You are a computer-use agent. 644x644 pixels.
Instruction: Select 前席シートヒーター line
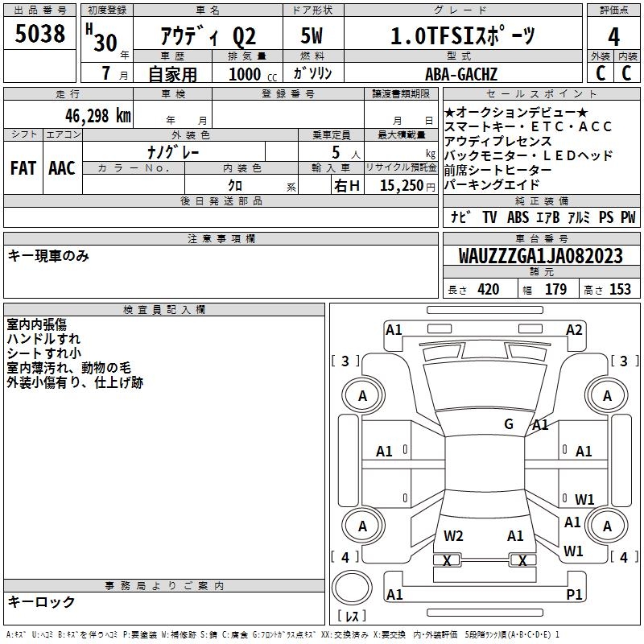point(497,170)
